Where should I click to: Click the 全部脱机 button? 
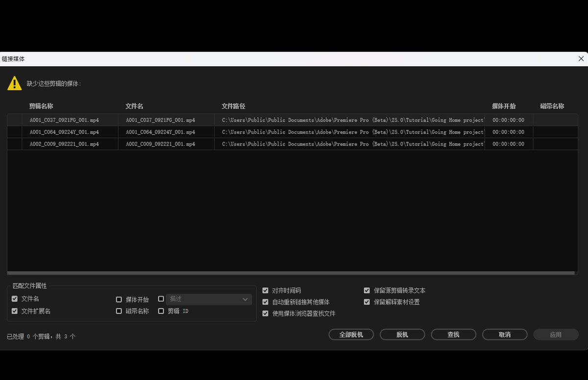(x=351, y=334)
